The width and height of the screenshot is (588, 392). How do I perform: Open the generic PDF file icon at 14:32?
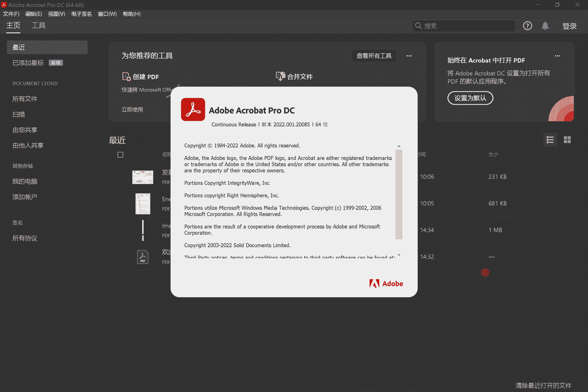tap(143, 257)
